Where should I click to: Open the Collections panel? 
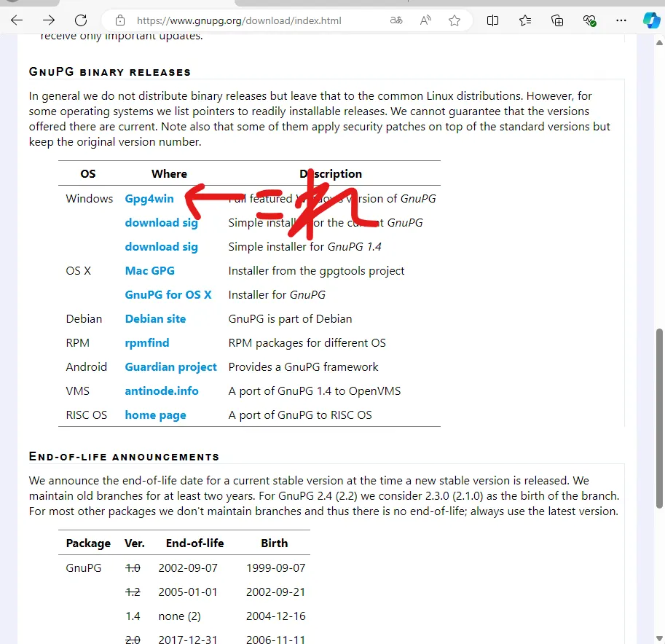(x=557, y=20)
